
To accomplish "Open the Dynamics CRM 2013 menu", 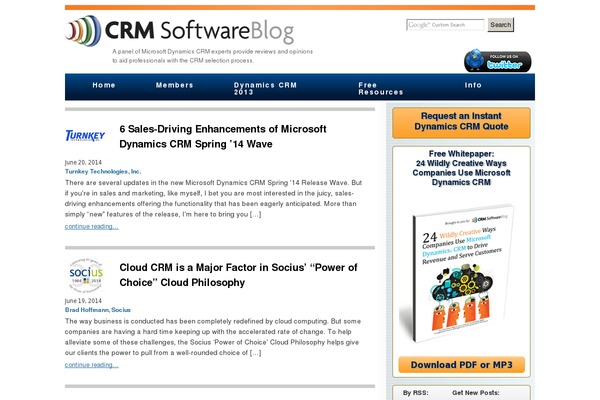I will [265, 88].
